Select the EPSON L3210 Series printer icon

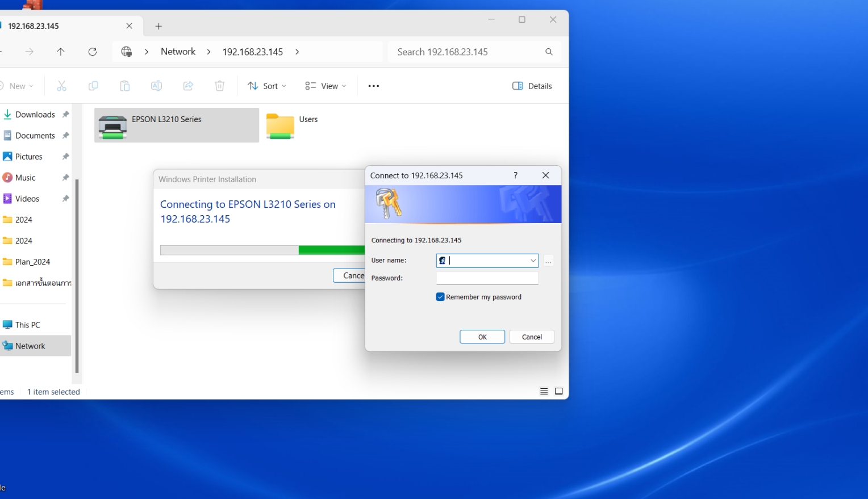(x=112, y=126)
